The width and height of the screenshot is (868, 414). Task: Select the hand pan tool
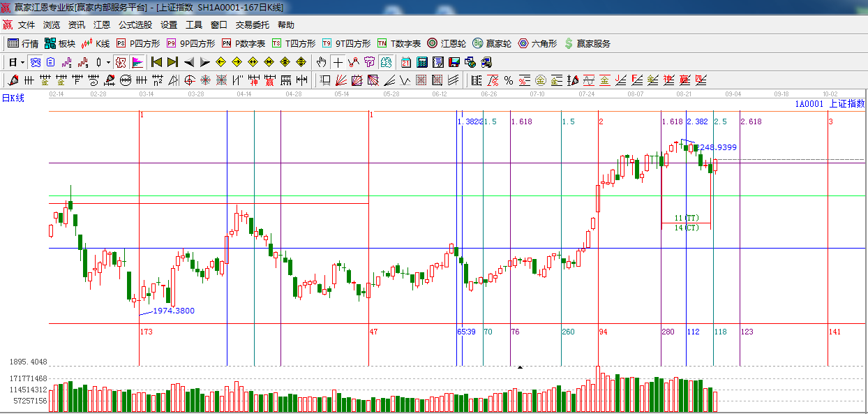click(x=321, y=62)
